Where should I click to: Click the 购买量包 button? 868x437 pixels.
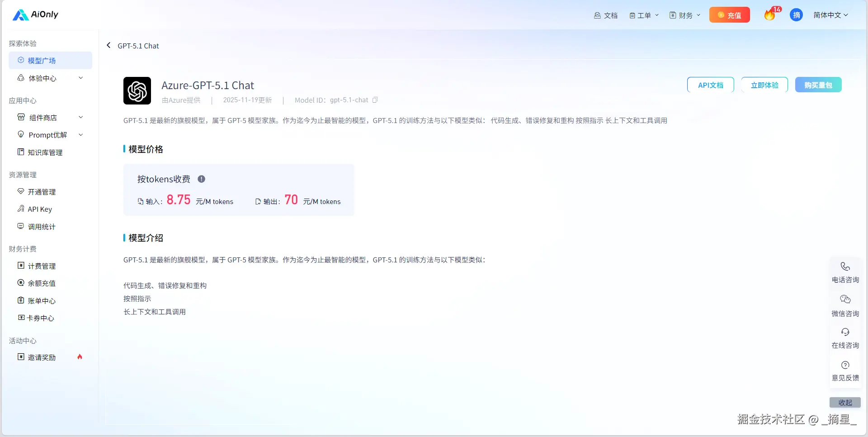pyautogui.click(x=818, y=85)
